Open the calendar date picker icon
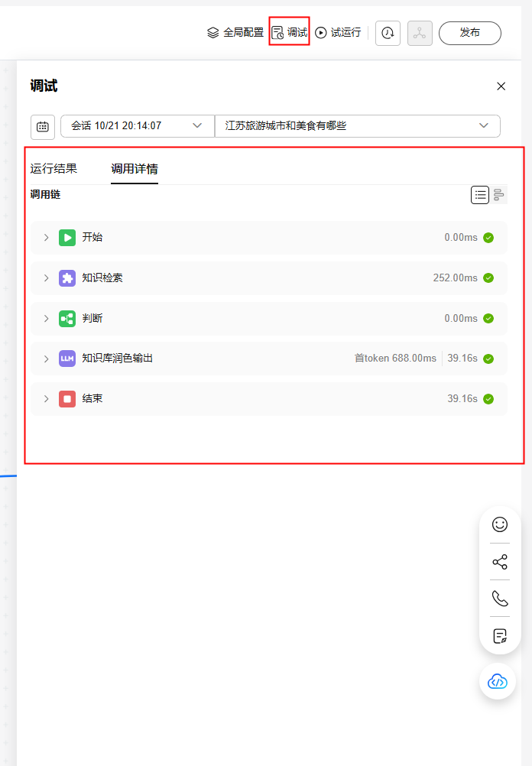Image resolution: width=532 pixels, height=766 pixels. pyautogui.click(x=43, y=126)
